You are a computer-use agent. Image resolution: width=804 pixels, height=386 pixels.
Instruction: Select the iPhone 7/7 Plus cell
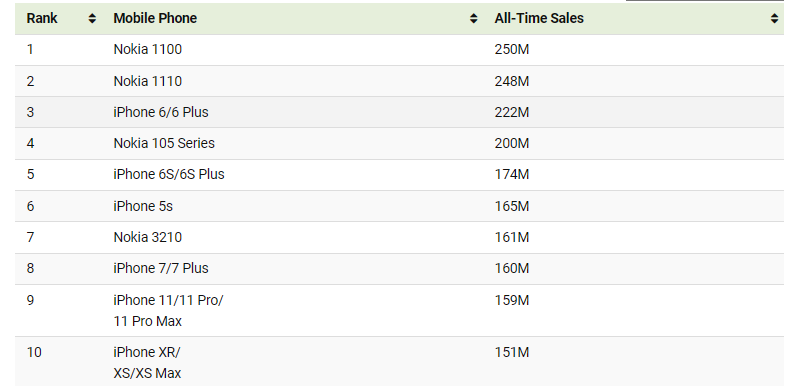pyautogui.click(x=161, y=268)
